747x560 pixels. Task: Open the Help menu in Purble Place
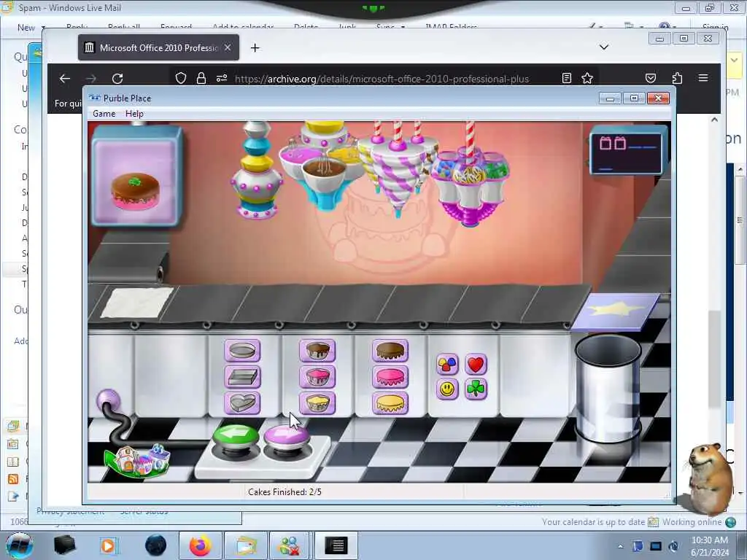[134, 114]
